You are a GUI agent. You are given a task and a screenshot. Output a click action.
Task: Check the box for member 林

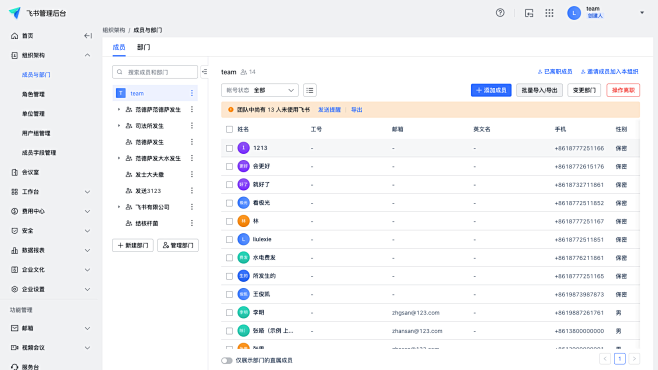point(229,221)
